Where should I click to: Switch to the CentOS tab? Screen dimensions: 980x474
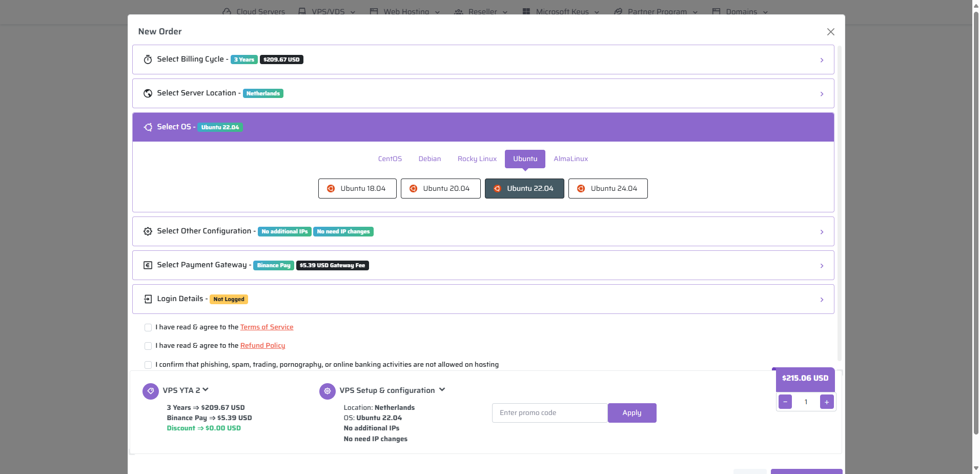[390, 159]
